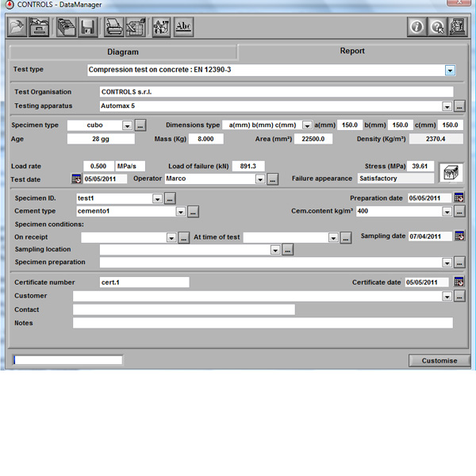
Task: Click the Stress (MPa) 39.61 field
Action: (420, 167)
